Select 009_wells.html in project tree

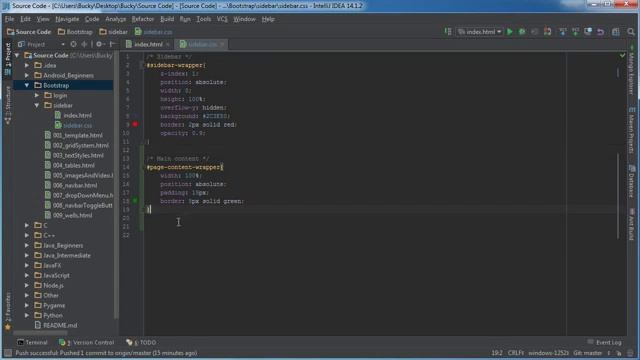click(x=72, y=216)
